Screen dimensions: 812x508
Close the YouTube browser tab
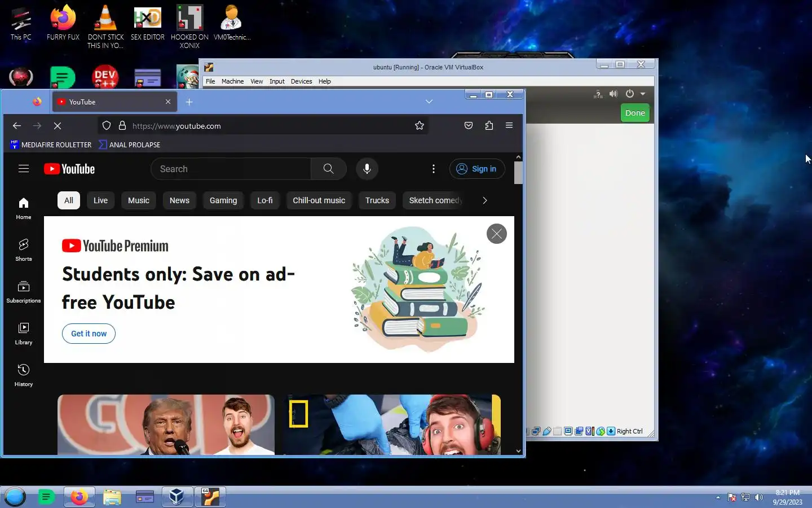tap(168, 102)
